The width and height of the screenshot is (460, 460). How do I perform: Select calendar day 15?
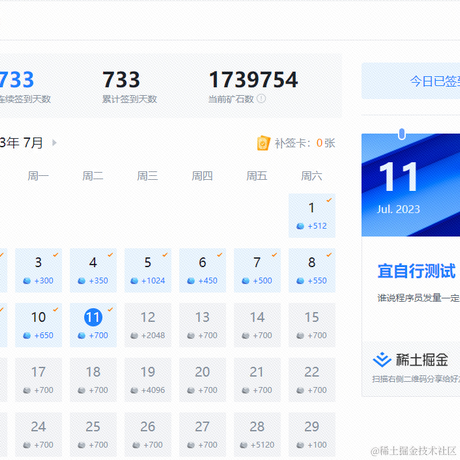[312, 325]
